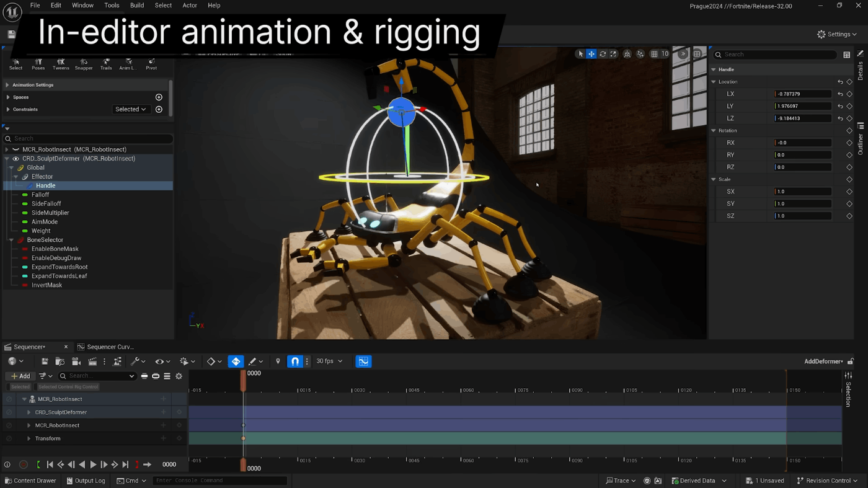
Task: Reset LX location value to default
Action: [840, 94]
